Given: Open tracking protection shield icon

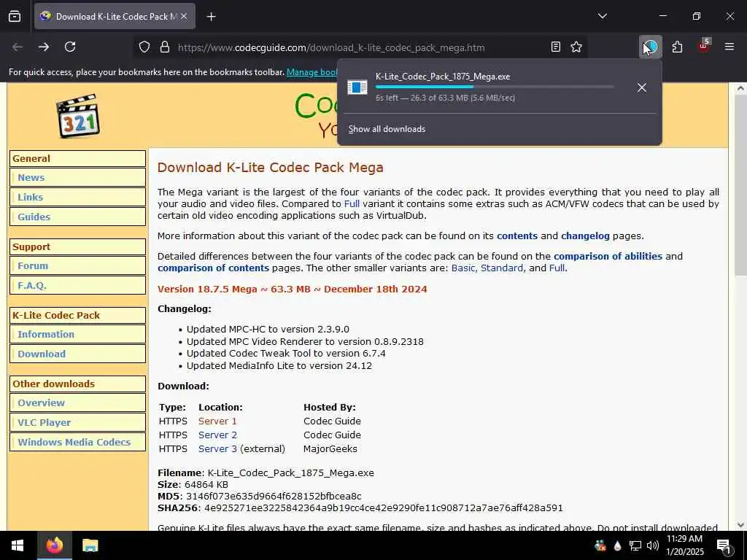Looking at the screenshot, I should pos(144,47).
